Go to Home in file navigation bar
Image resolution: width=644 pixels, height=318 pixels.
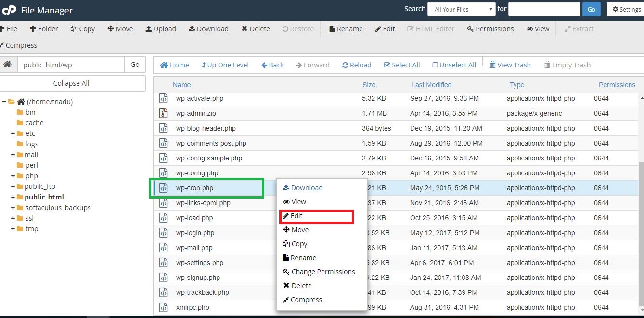click(x=174, y=65)
